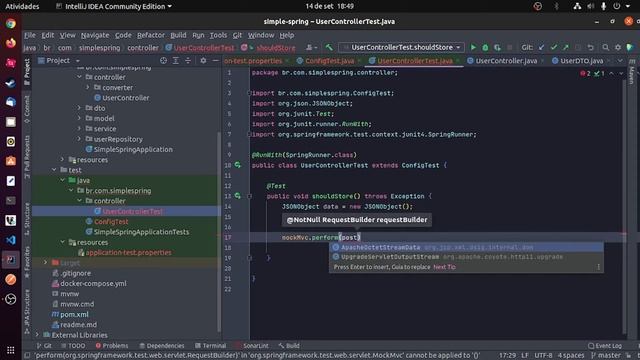
Task: Expand External Libraries node
Action: point(37,335)
